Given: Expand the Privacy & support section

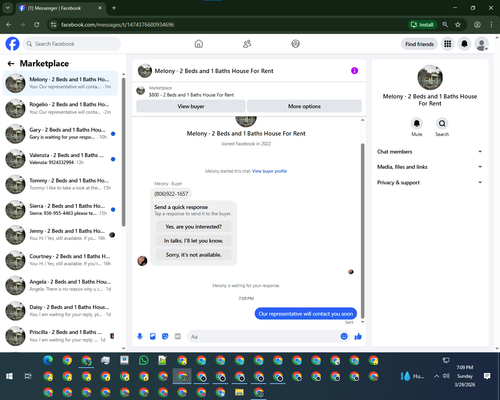Looking at the screenshot, I should (430, 182).
